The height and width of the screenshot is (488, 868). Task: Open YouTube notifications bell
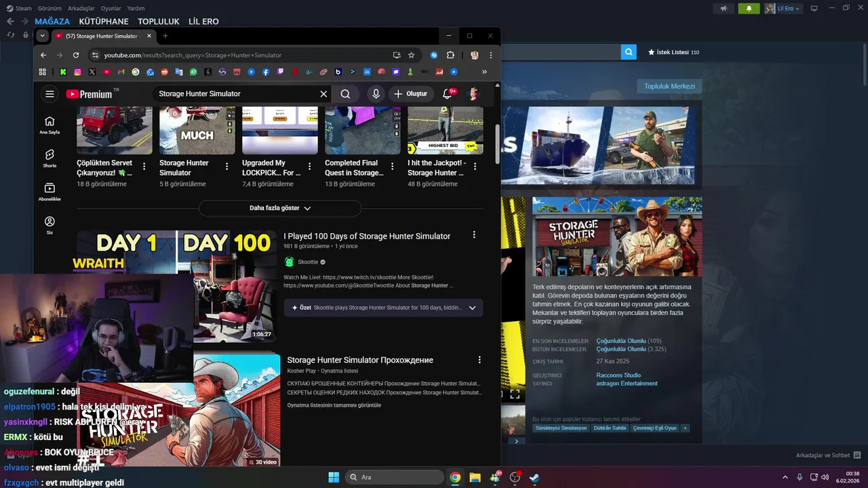click(x=448, y=94)
